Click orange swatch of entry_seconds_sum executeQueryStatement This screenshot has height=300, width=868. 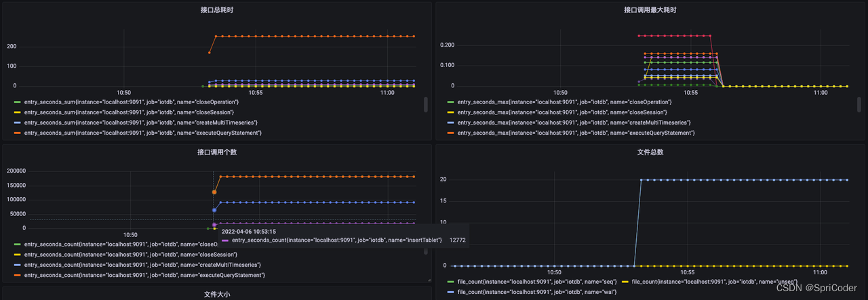pos(17,133)
